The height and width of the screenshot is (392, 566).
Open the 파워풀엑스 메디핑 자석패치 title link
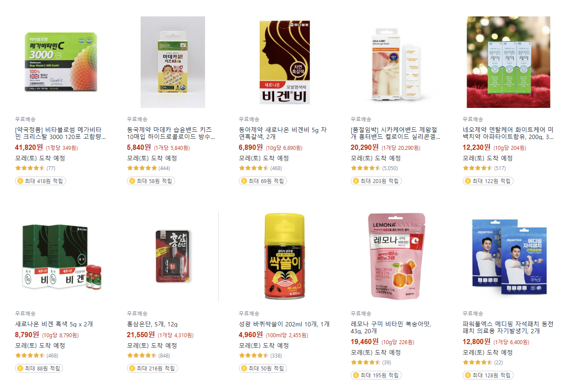(508, 327)
